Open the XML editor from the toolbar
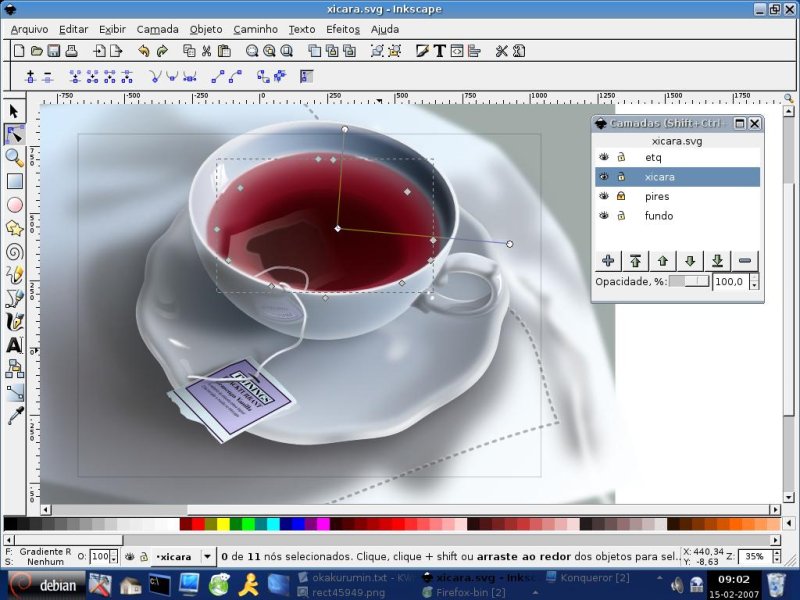The height and width of the screenshot is (600, 800). point(457,50)
